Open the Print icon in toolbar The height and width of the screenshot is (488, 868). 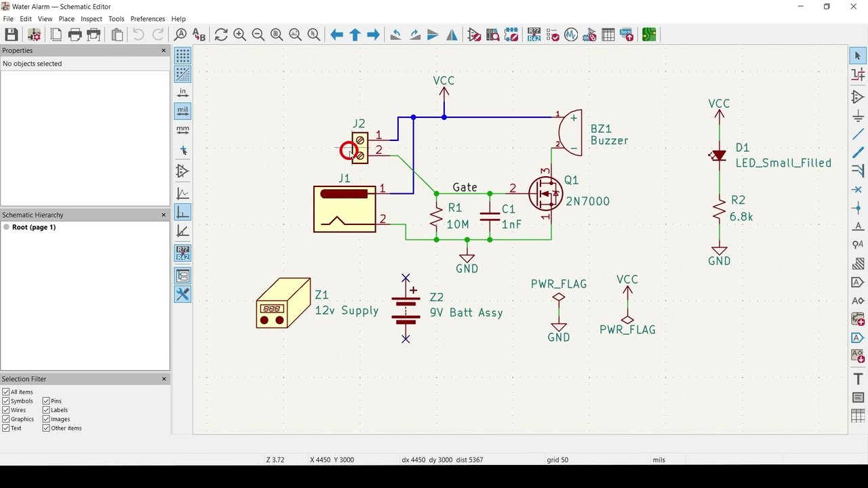click(x=75, y=35)
